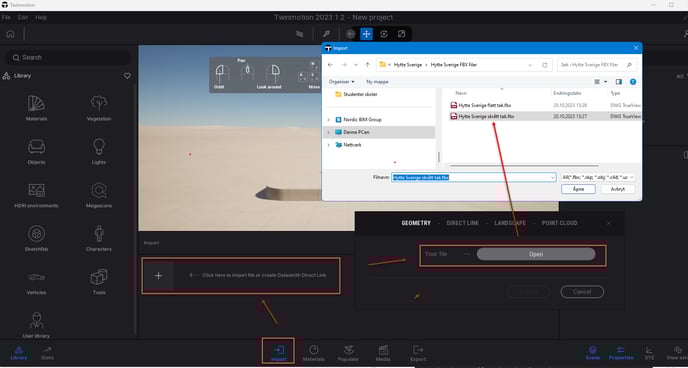Screen dimensions: 688x368
Task: Click the material picker eyedropper icon
Action: pyautogui.click(x=326, y=34)
